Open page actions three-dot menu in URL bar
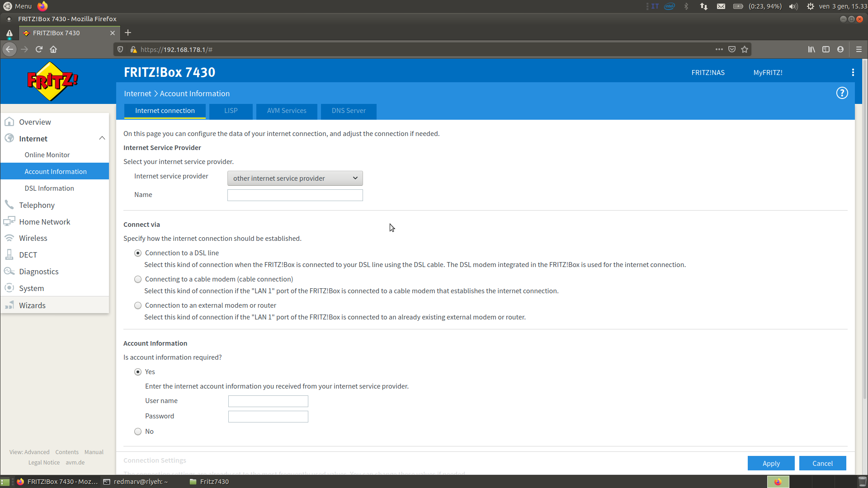868x488 pixels. click(x=719, y=49)
